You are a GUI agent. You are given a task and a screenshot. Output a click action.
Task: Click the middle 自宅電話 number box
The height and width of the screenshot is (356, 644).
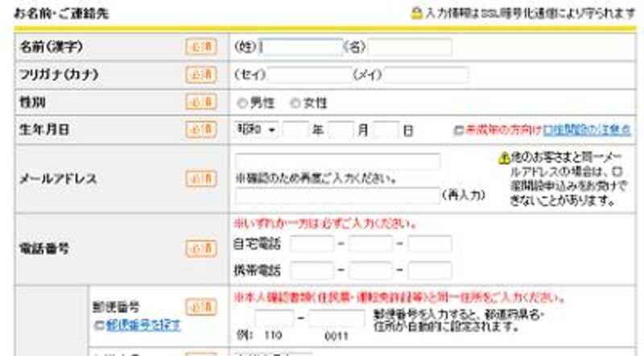tap(370, 244)
